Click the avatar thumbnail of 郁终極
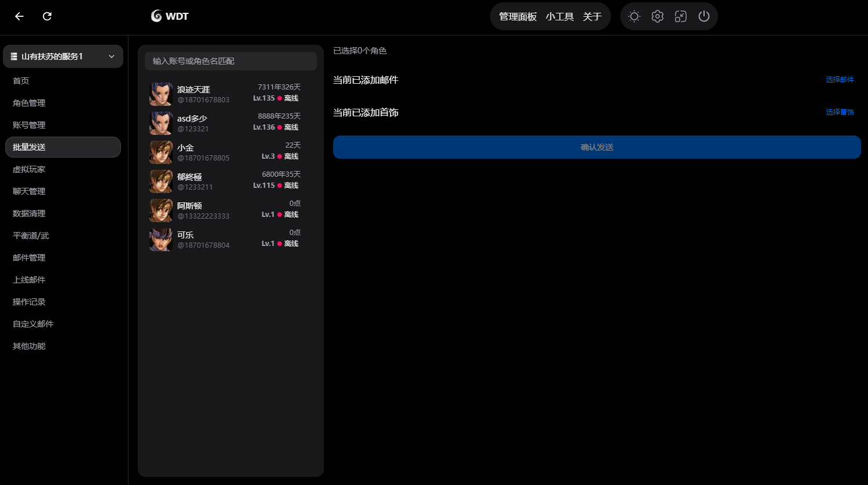Image resolution: width=868 pixels, height=485 pixels. click(x=161, y=181)
